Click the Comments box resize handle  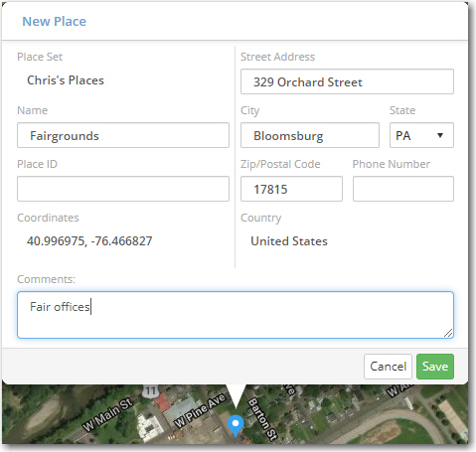tap(448, 333)
